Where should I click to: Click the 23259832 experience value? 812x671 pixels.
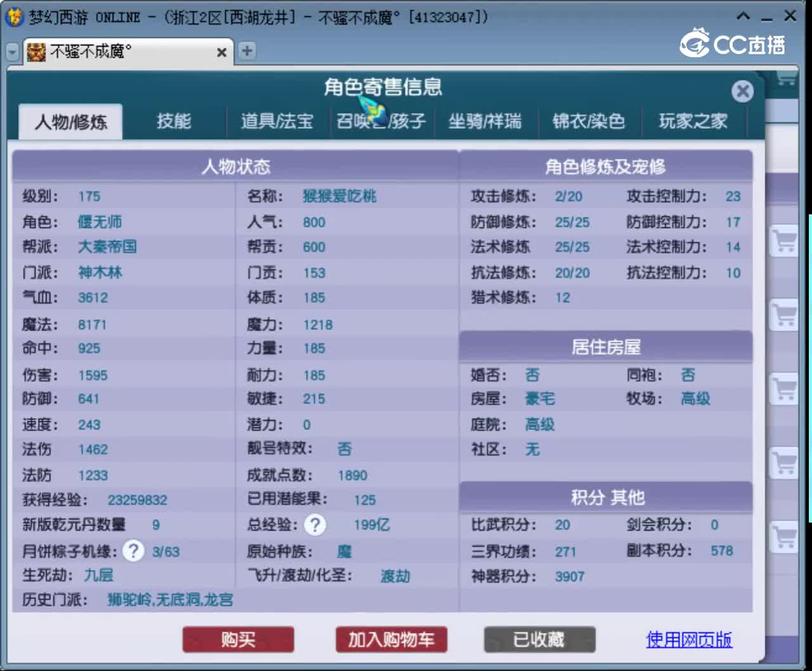pyautogui.click(x=138, y=500)
